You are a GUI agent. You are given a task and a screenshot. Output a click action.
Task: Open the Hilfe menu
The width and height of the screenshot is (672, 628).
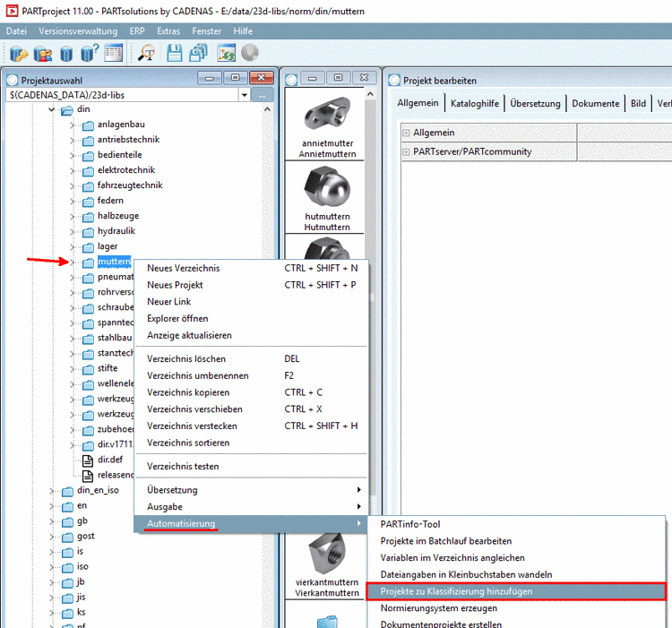(243, 30)
